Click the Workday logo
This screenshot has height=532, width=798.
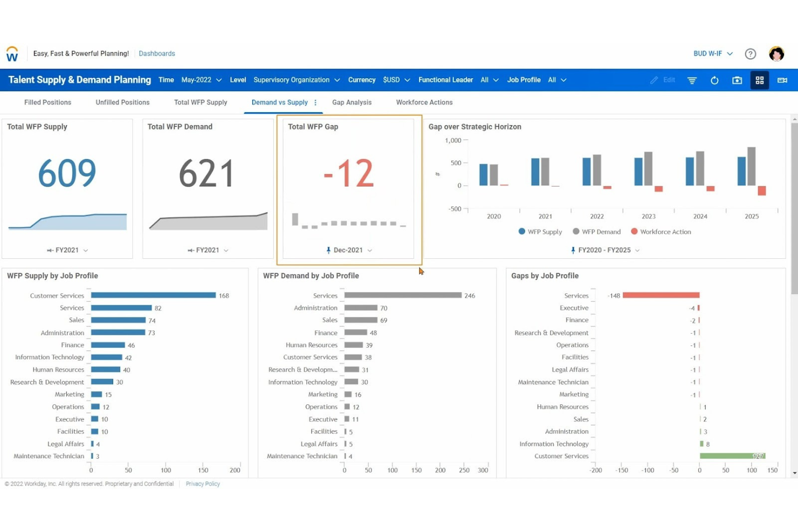tap(12, 53)
